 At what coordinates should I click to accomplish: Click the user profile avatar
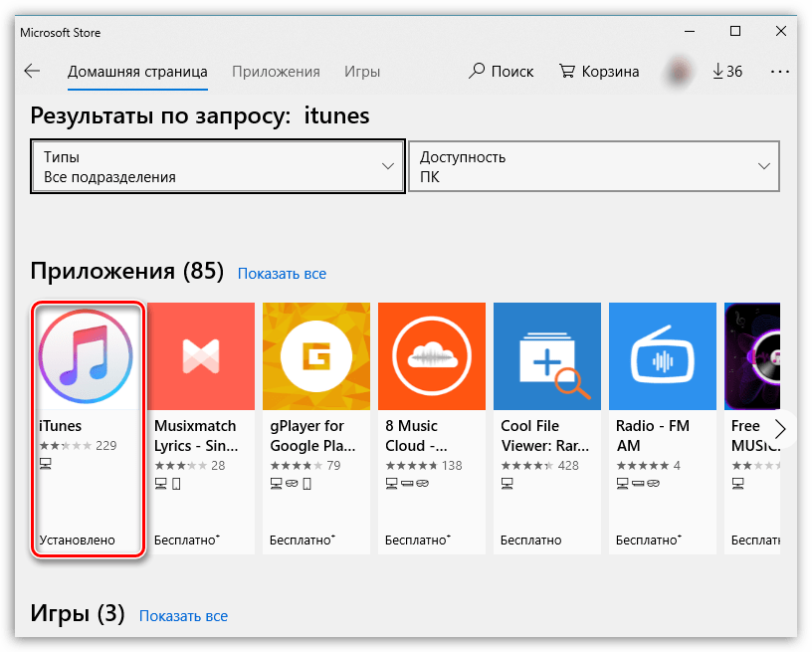pos(680,72)
